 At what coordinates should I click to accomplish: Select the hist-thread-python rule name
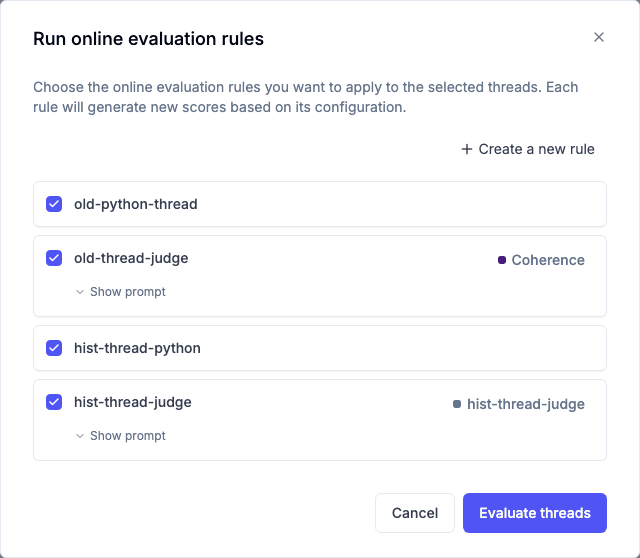(137, 348)
